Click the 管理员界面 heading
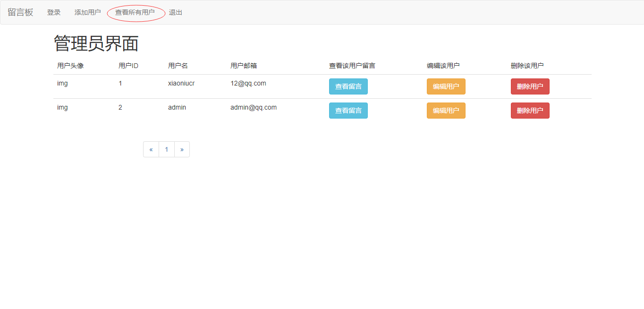 click(x=96, y=43)
